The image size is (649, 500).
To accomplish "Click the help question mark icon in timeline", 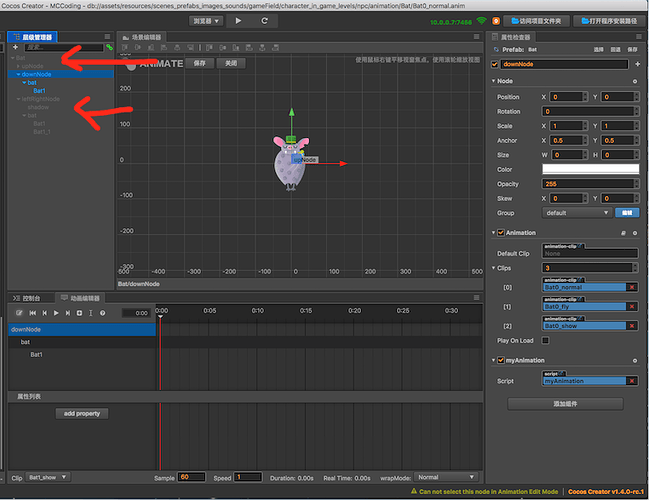I will coord(102,313).
